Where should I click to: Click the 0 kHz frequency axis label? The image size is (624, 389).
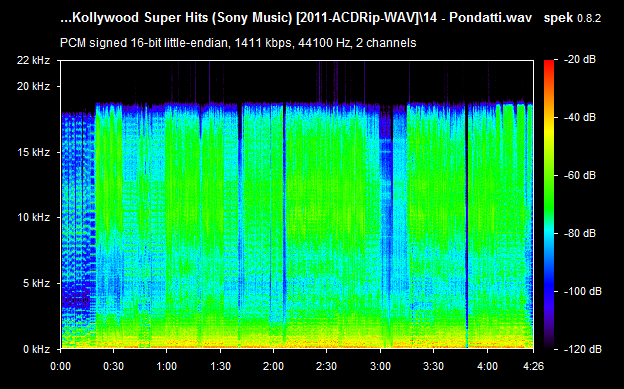point(36,349)
